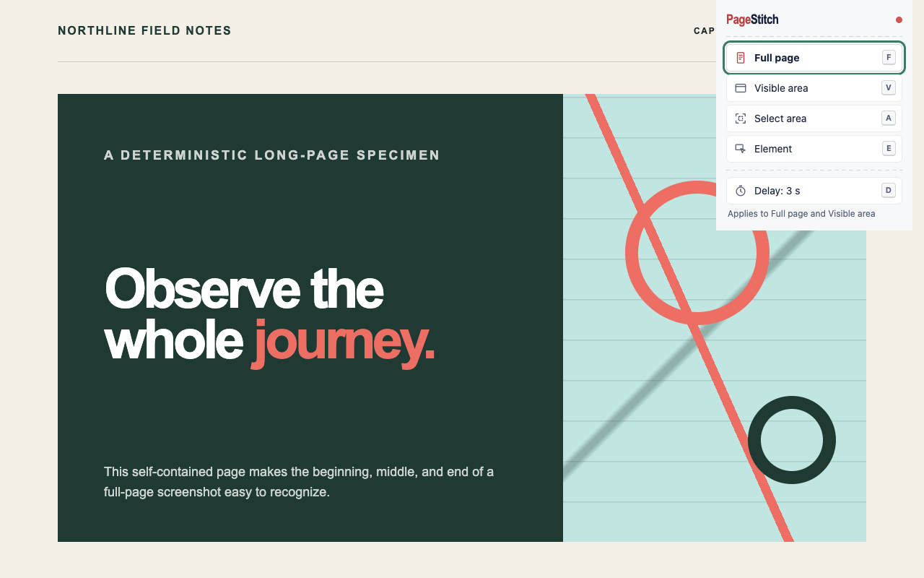Choose Visible area capture mode
This screenshot has height=578, width=924.
(x=814, y=88)
